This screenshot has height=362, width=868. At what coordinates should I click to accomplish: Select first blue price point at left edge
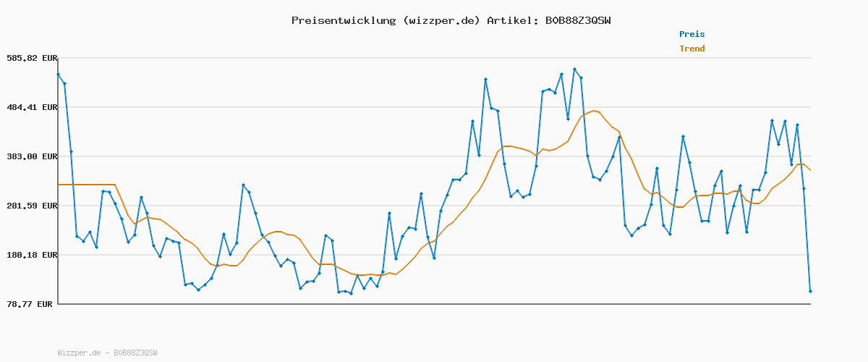click(x=58, y=74)
